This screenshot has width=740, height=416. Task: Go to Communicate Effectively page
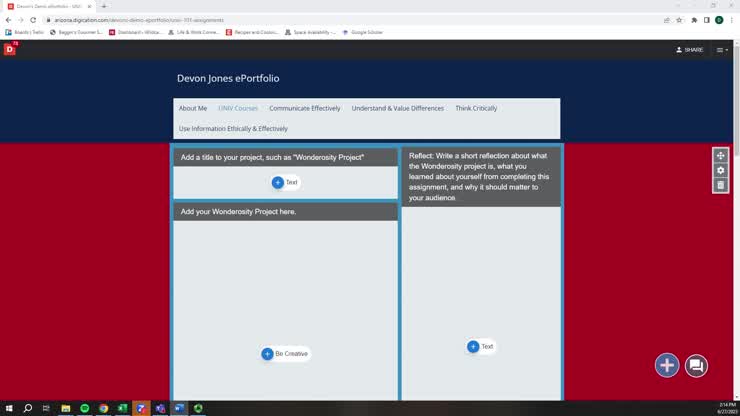tap(305, 108)
